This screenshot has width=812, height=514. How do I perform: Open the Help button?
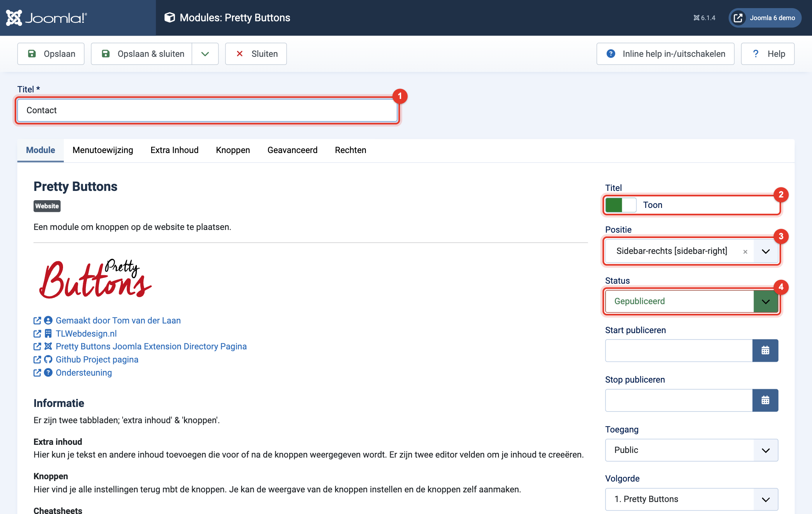(768, 54)
